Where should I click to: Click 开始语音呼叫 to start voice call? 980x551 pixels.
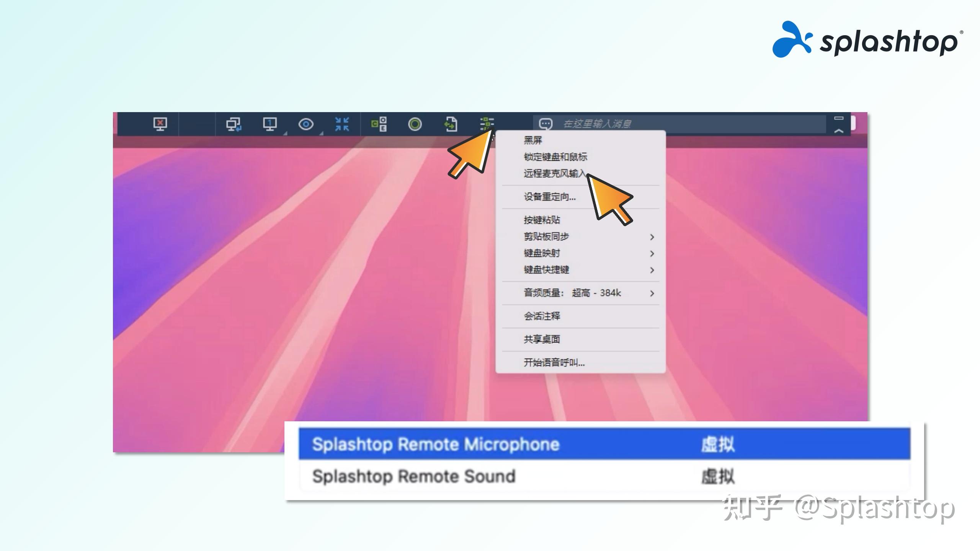point(554,362)
